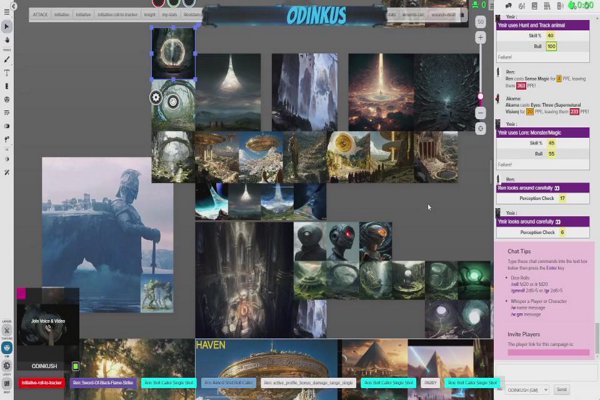Open the list-style turn order tool
This screenshot has width=600, height=400.
click(x=7, y=113)
